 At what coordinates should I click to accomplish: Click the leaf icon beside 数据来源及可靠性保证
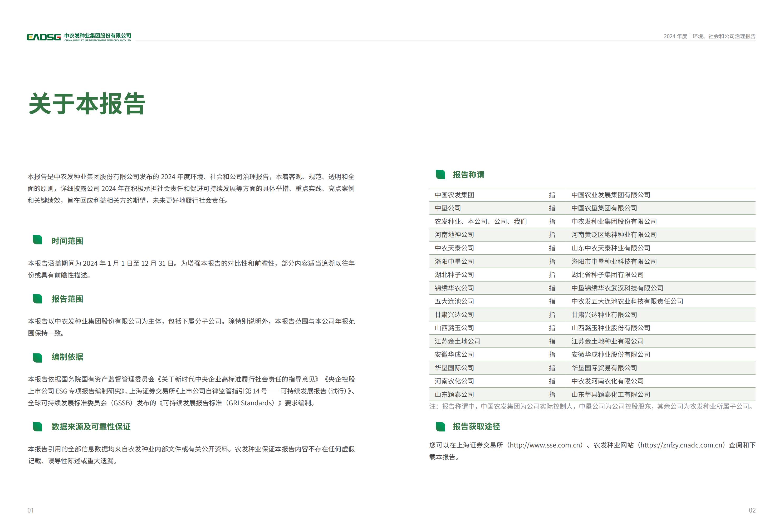point(37,426)
